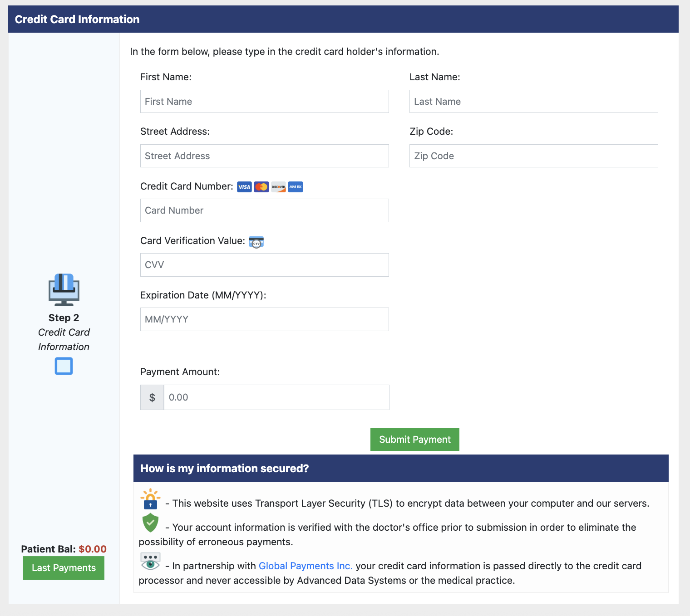Click the Discover card icon
The image size is (690, 616).
[x=278, y=186]
